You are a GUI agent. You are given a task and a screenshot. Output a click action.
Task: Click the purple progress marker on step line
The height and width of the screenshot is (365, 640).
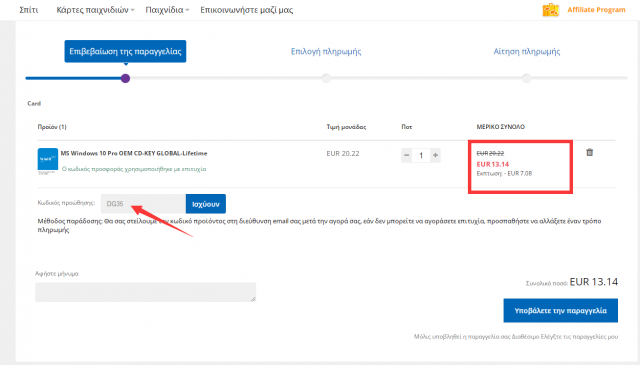[125, 78]
